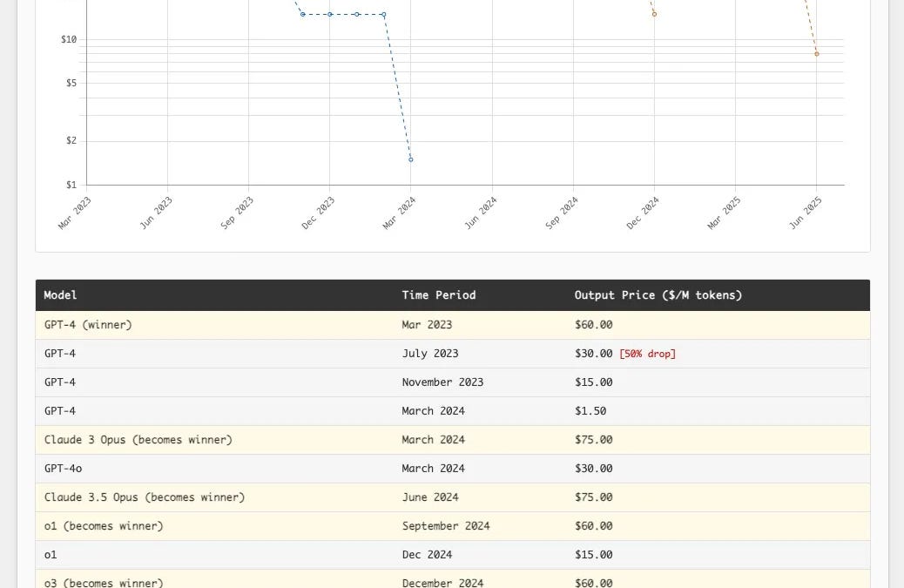904x588 pixels.
Task: Click the $2 y-axis label
Action: pos(71,140)
